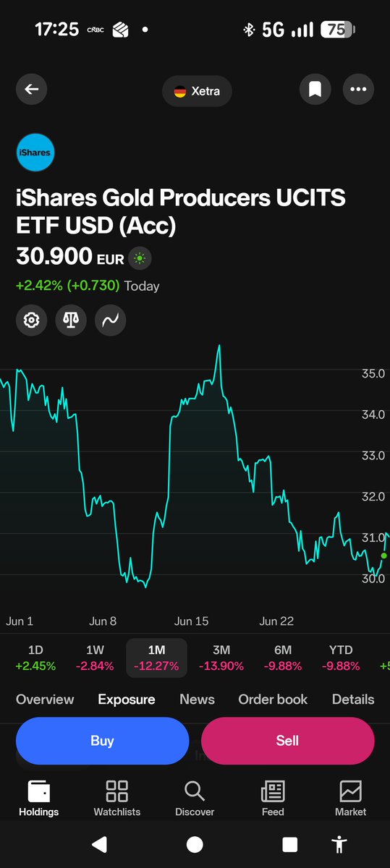
Task: Select the 1M time range
Action: [156, 658]
